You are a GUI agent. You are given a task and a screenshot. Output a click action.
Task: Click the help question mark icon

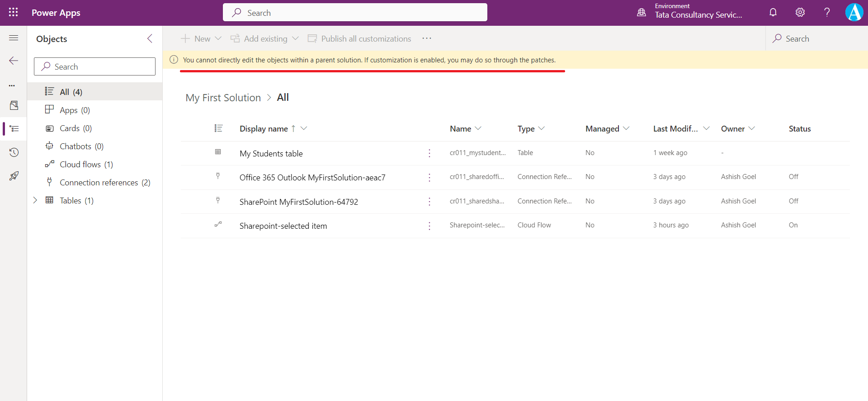(x=827, y=12)
